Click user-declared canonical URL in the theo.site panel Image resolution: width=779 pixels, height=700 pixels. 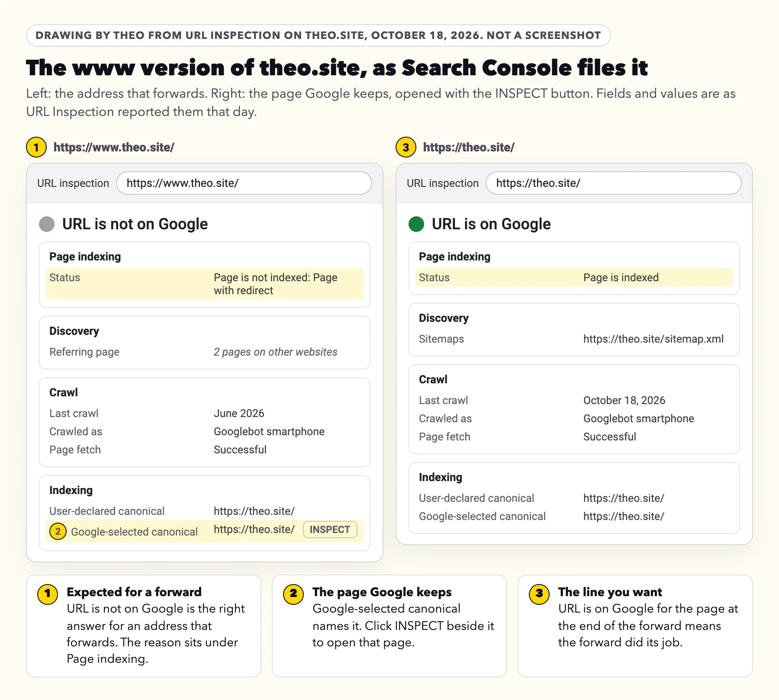[x=624, y=498]
